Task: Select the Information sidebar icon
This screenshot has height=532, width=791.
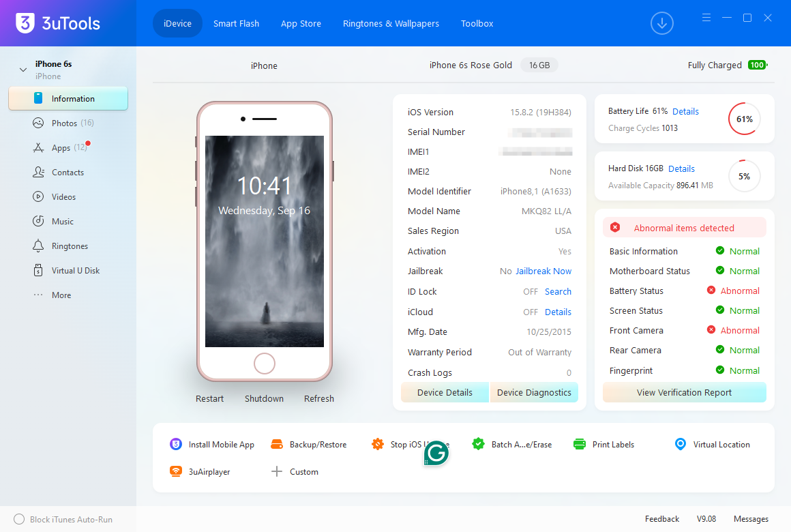Action: 38,98
